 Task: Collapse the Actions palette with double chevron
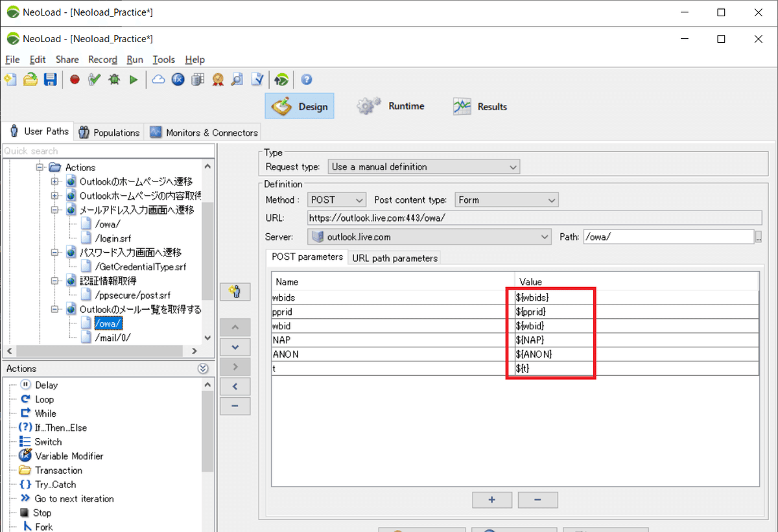(203, 369)
